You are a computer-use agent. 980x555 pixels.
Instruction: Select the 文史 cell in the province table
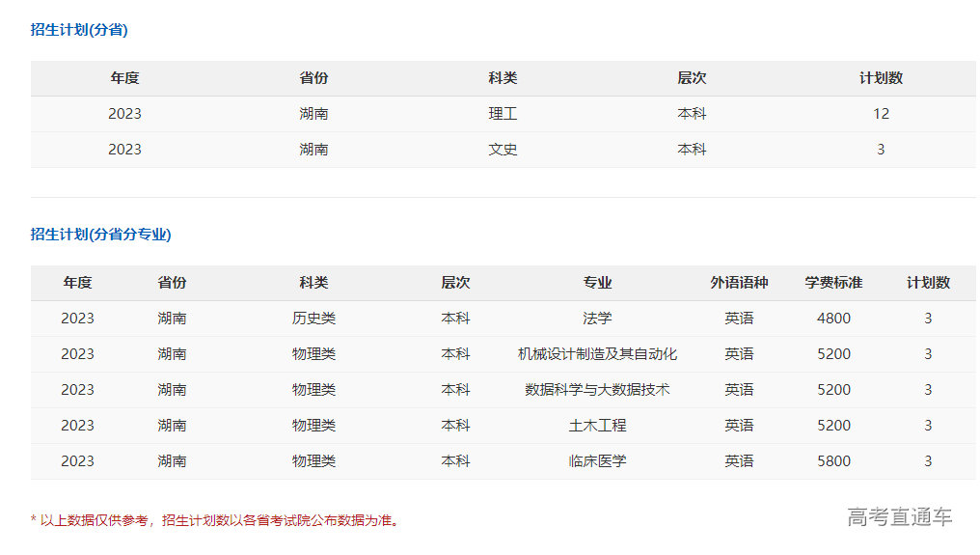point(503,150)
